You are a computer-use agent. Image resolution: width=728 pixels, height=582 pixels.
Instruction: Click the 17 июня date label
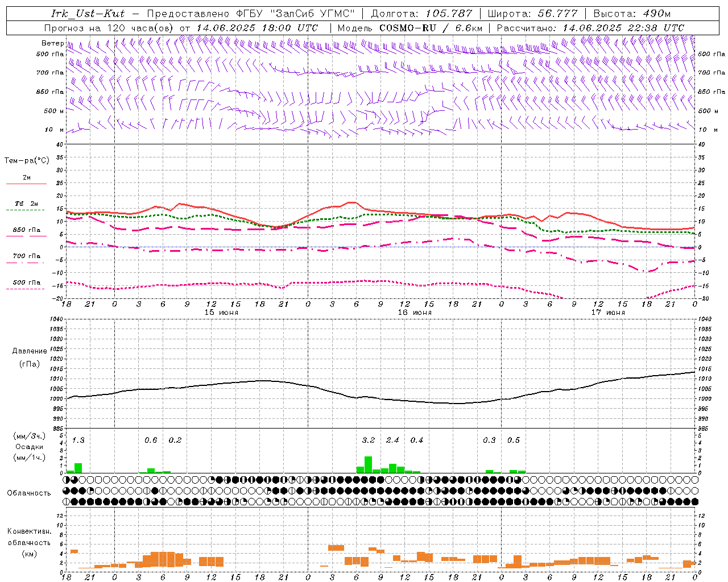(608, 313)
